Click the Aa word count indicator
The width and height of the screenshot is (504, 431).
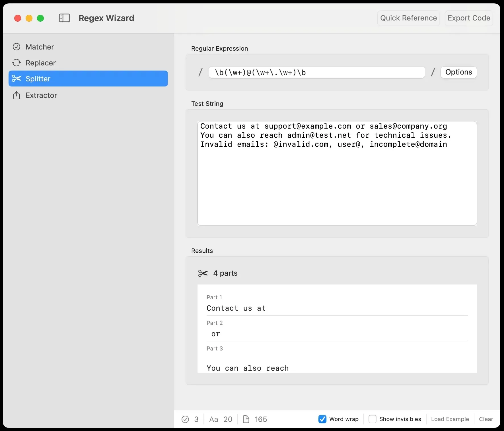[214, 419]
